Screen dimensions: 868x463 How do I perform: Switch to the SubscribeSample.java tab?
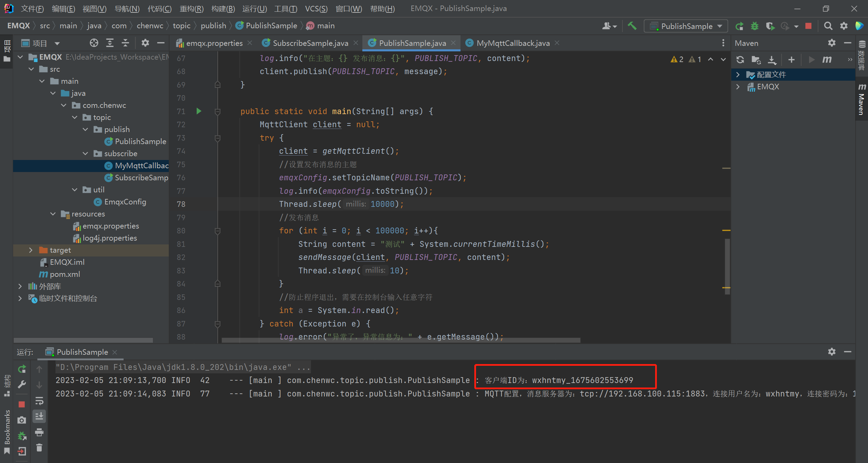coord(310,43)
